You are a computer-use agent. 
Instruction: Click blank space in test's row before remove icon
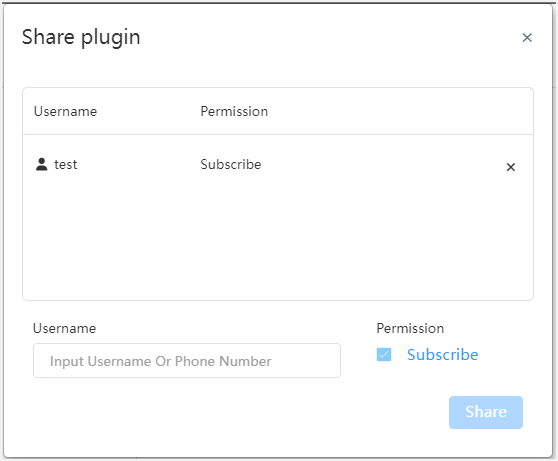(x=381, y=164)
